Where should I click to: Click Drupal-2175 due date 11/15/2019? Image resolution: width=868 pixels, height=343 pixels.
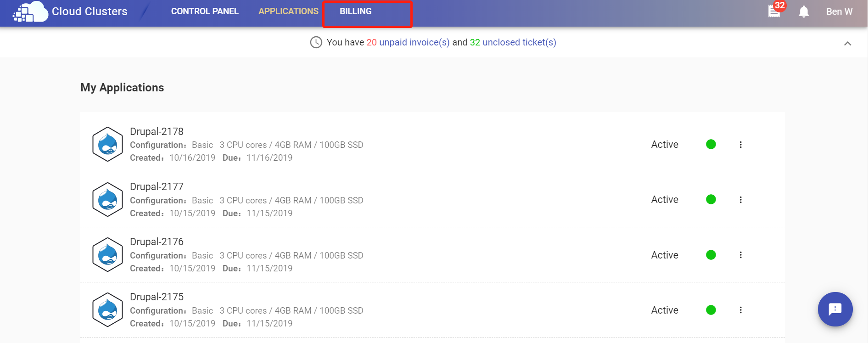tap(269, 323)
